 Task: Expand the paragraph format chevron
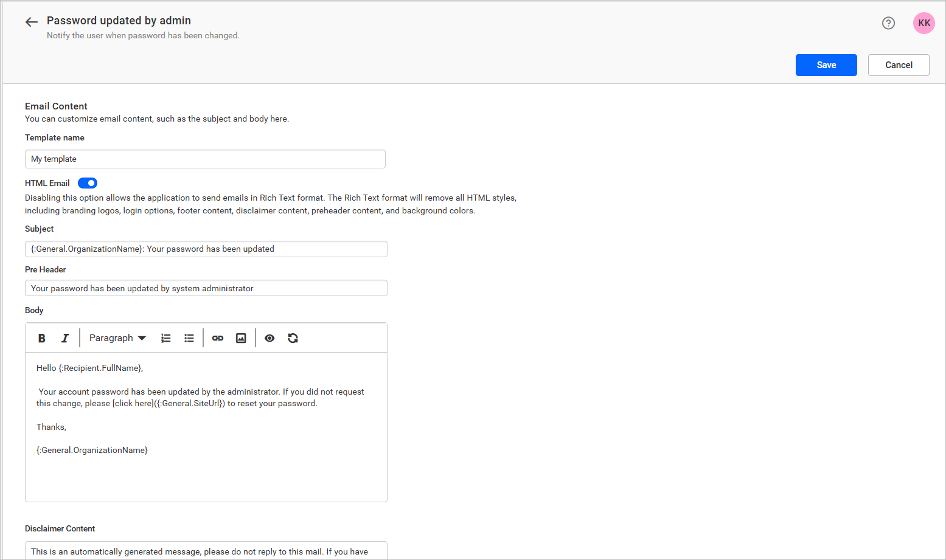pyautogui.click(x=141, y=337)
